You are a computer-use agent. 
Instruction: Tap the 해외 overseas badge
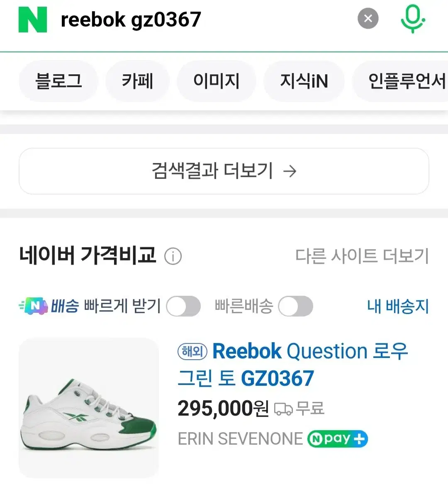coord(192,352)
